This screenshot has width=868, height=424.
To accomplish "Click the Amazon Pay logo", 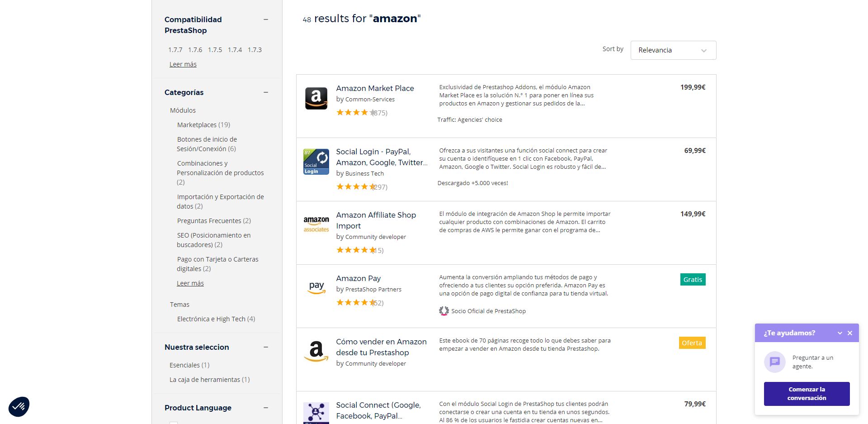I will click(x=316, y=287).
